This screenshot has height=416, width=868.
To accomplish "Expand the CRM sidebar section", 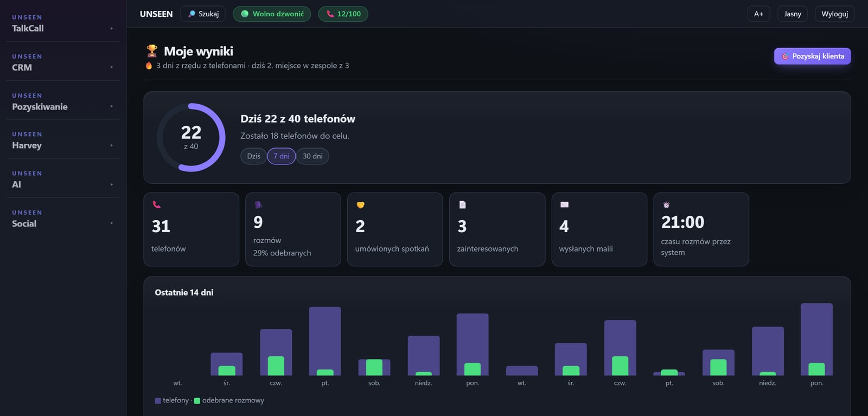I will [x=63, y=62].
